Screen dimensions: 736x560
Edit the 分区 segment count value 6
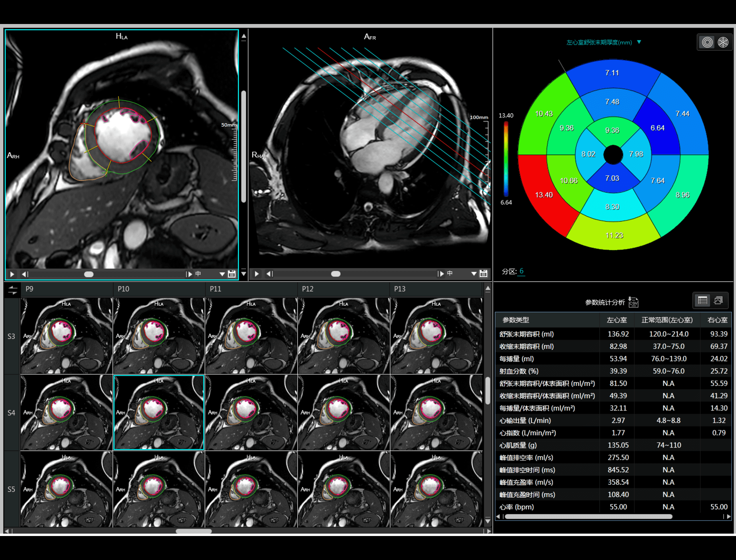(521, 271)
